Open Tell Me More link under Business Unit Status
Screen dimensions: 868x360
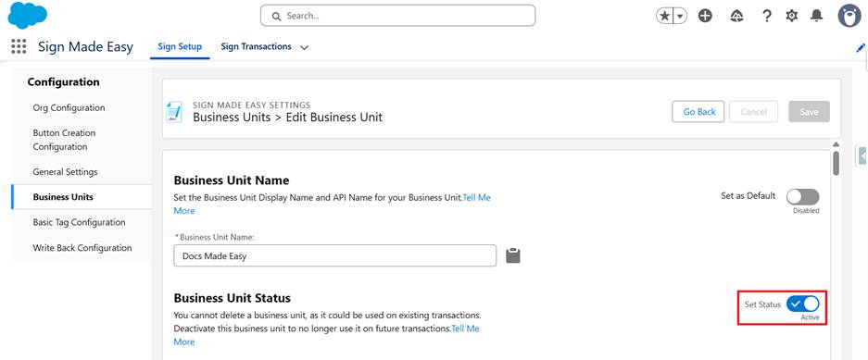(x=465, y=329)
